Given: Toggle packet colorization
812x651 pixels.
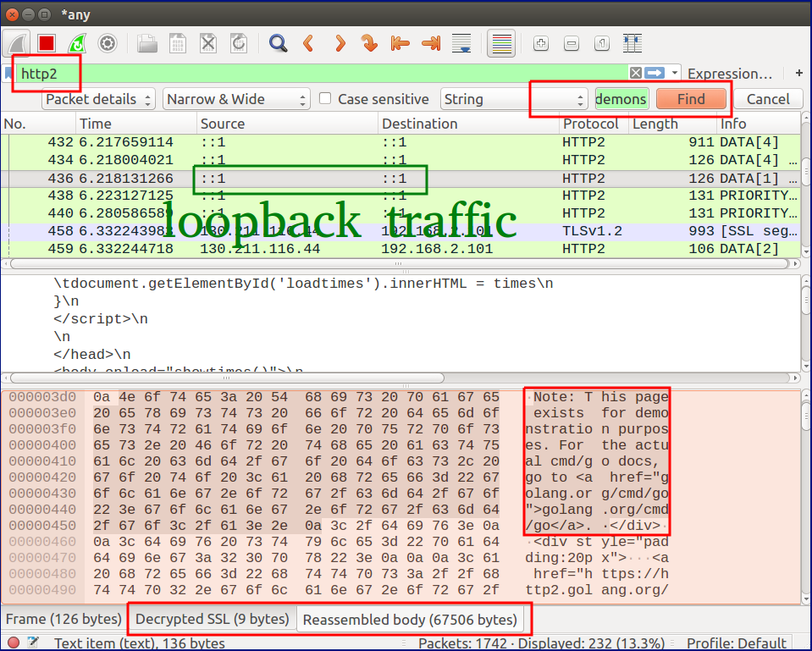Looking at the screenshot, I should [x=501, y=43].
